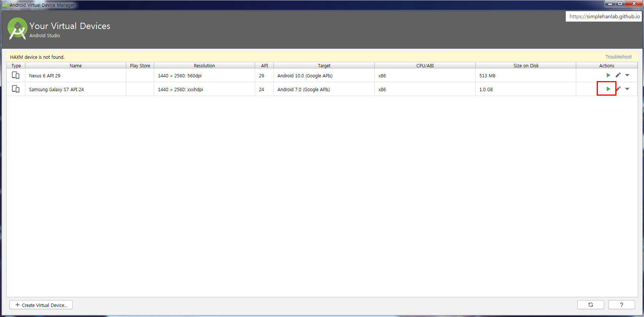This screenshot has height=317, width=644.
Task: Click the Actions column header
Action: 607,65
